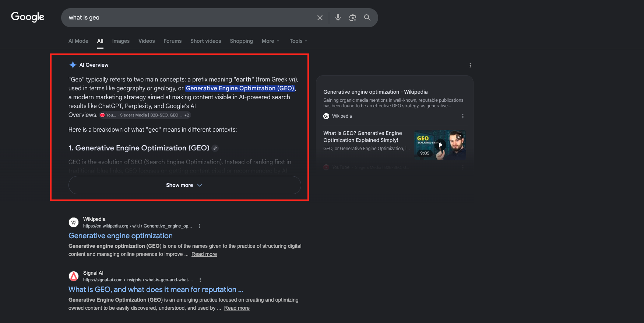Click 'Wikipedia' site name above first result
This screenshot has height=323, width=644.
pos(94,219)
